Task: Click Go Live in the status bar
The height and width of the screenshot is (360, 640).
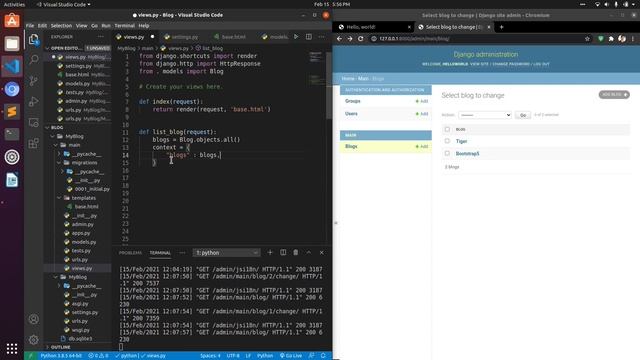Action: [291, 356]
